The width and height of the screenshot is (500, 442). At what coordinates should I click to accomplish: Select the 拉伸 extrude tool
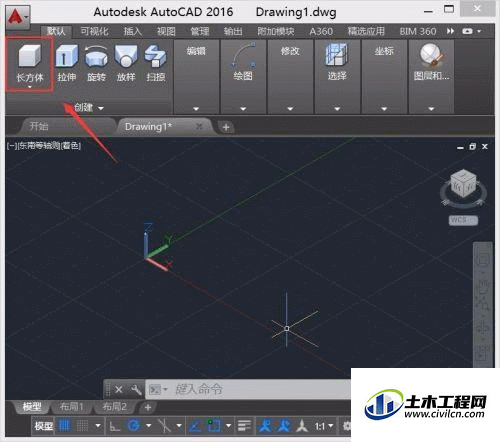point(67,63)
